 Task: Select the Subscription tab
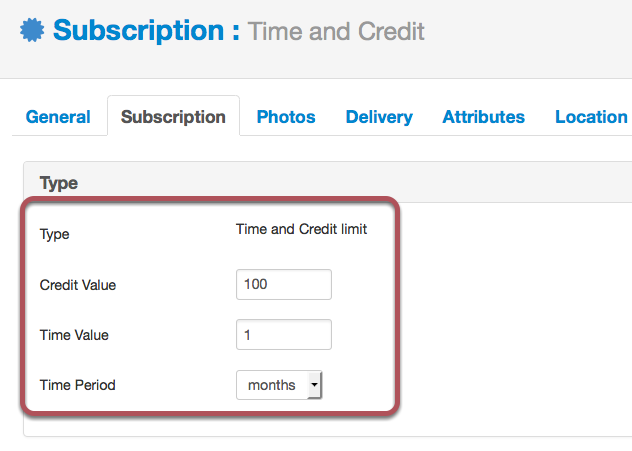pyautogui.click(x=173, y=117)
